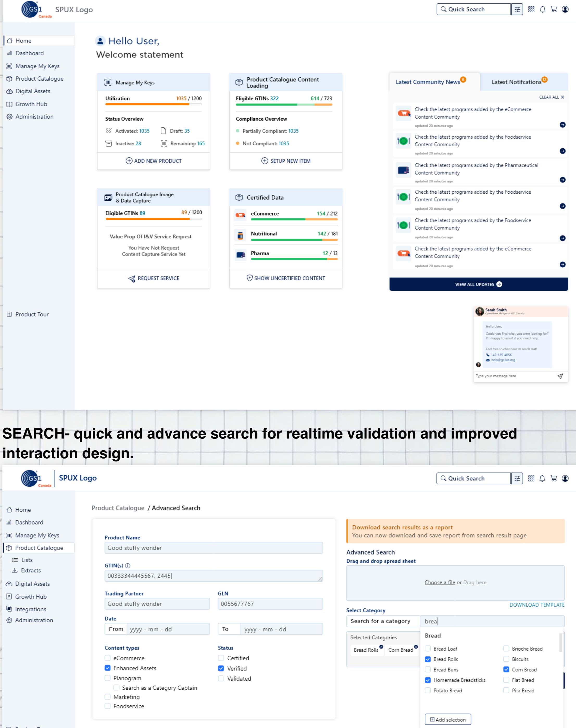Uncheck the Verified status checkbox
Viewport: 576px width, 728px height.
click(221, 668)
